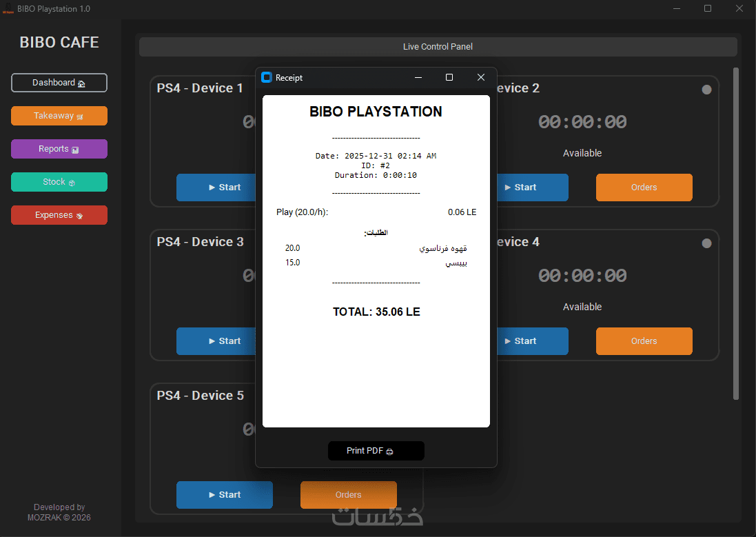The width and height of the screenshot is (756, 537).
Task: Click the 20.0 order price
Action: [293, 248]
